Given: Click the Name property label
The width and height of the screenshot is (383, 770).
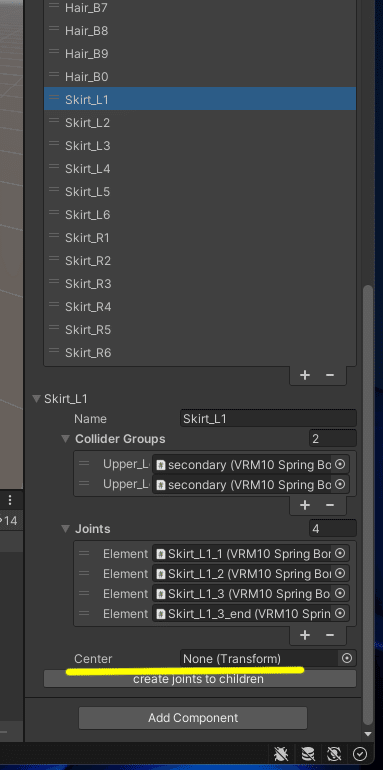Looking at the screenshot, I should 90,419.
